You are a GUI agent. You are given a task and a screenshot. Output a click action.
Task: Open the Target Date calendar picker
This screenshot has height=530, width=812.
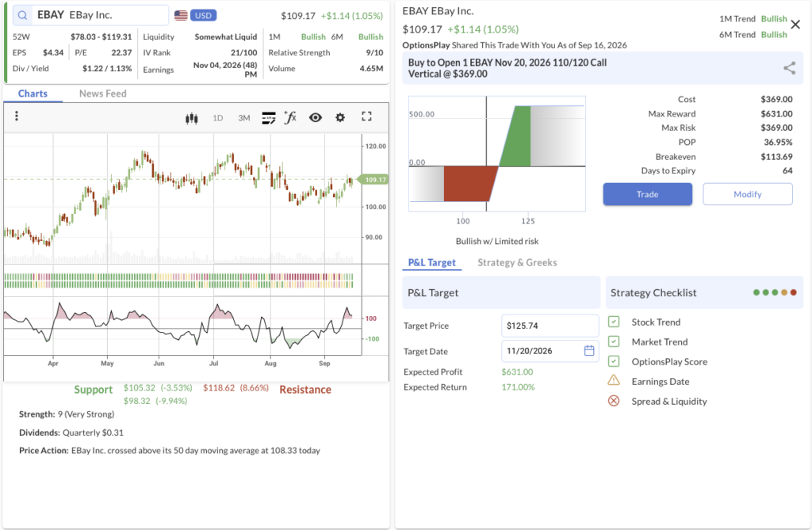589,351
